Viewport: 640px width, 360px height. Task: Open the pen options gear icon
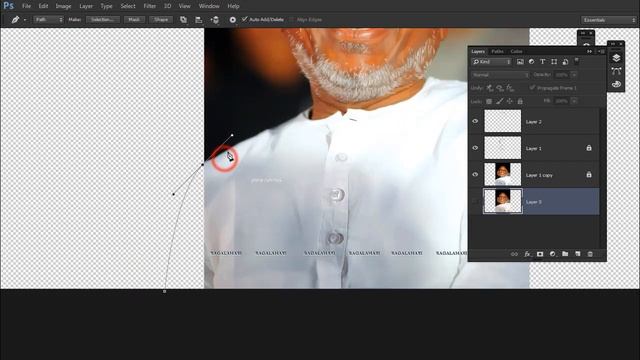232,20
